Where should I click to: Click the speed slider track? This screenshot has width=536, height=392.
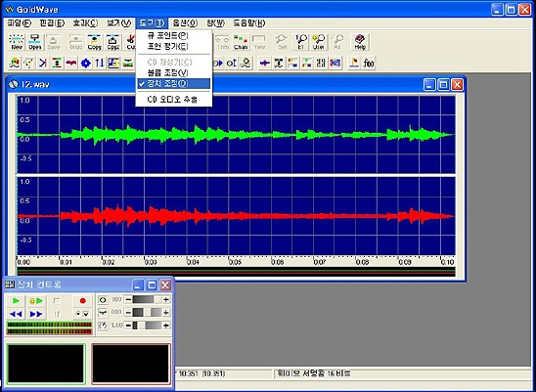coord(148,326)
